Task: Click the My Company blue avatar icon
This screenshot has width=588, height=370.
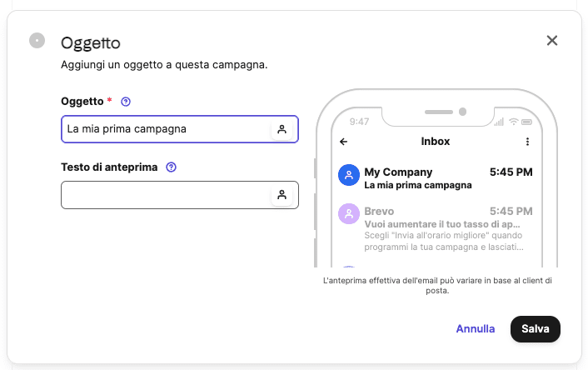Action: (349, 175)
